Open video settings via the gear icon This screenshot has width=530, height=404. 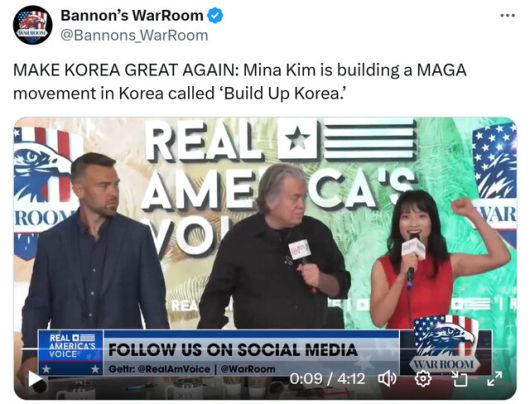(423, 379)
